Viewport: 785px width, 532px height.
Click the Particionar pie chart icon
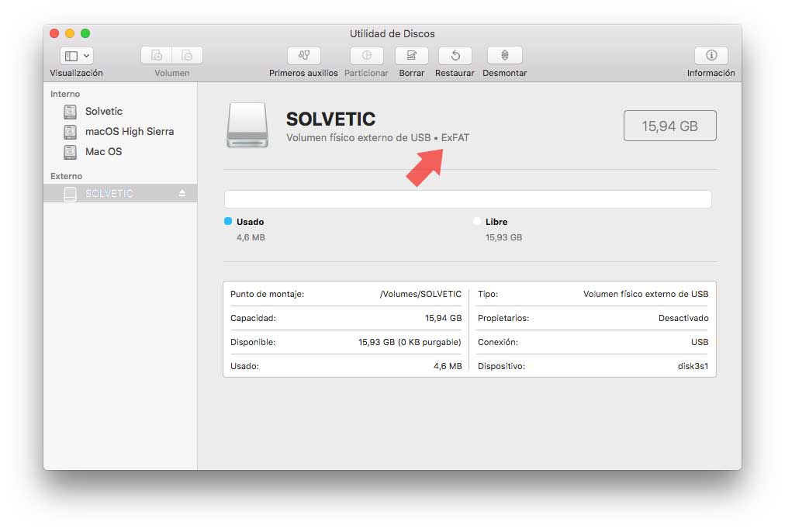coord(366,55)
